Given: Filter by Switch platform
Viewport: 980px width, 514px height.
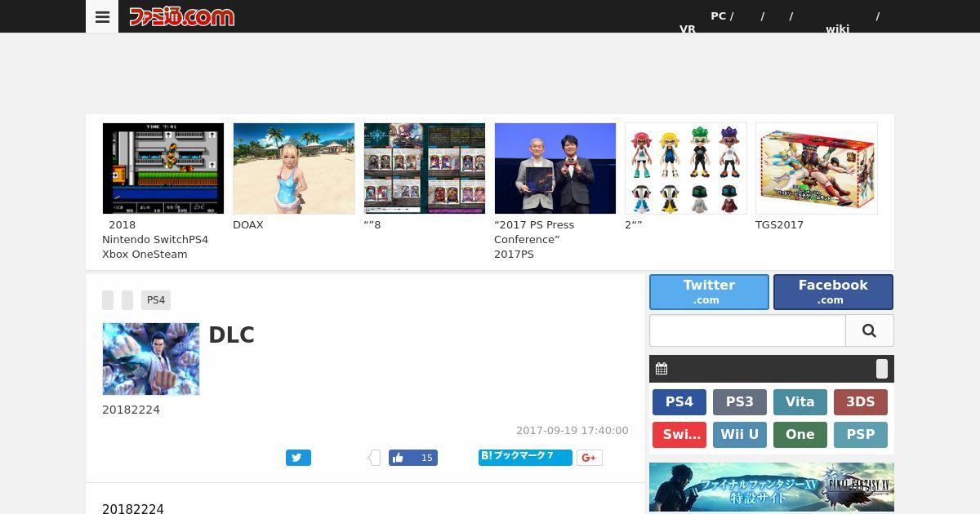Looking at the screenshot, I should [x=679, y=435].
